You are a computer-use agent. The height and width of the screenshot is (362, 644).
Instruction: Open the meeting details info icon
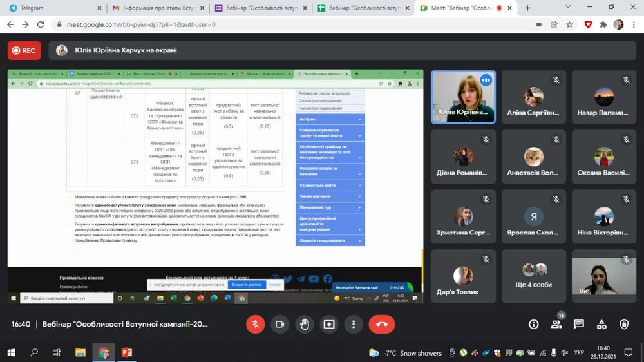point(534,324)
